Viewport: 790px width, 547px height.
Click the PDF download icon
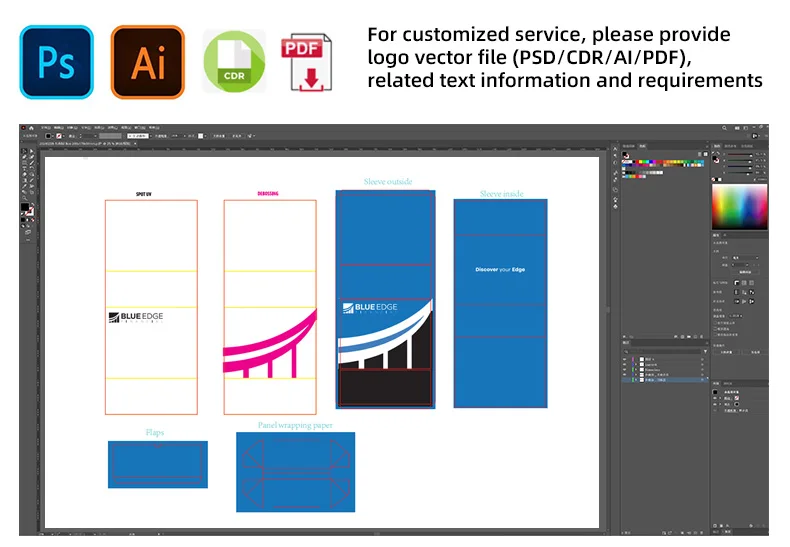click(307, 62)
